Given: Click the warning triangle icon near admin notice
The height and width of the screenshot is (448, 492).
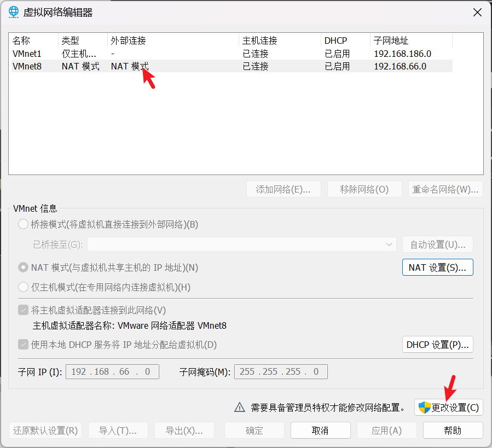Looking at the screenshot, I should [x=240, y=407].
